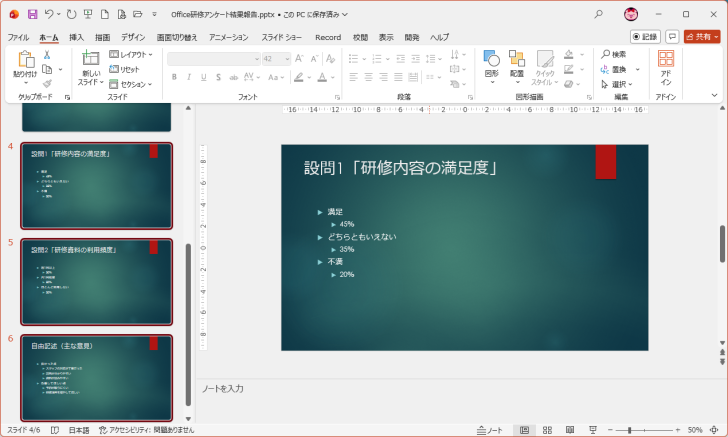Open the comments pane icon
Viewport: 728px width, 437px height.
pos(672,36)
